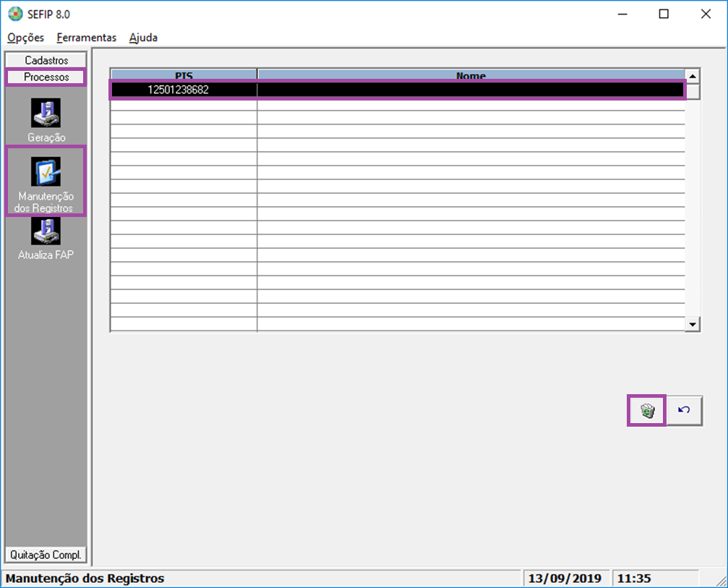This screenshot has width=728, height=588.
Task: Click the PIS column header
Action: 184,75
